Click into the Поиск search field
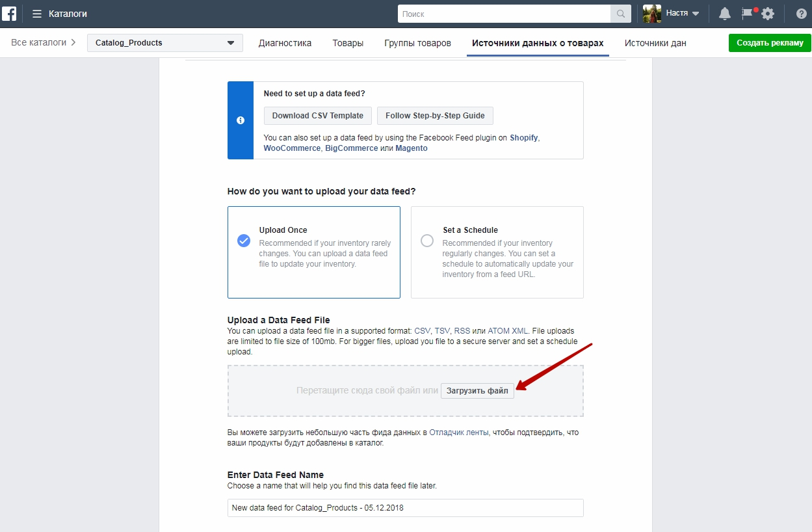 (504, 14)
